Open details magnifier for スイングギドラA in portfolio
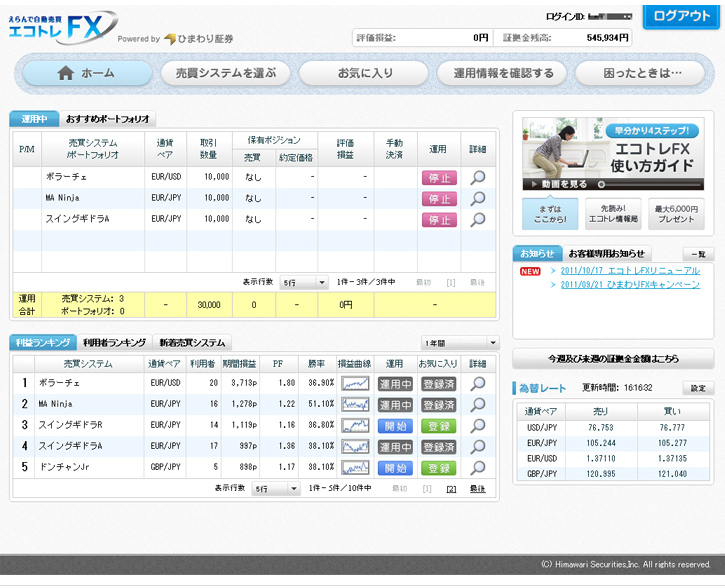The height and width of the screenshot is (588, 725). coord(477,219)
